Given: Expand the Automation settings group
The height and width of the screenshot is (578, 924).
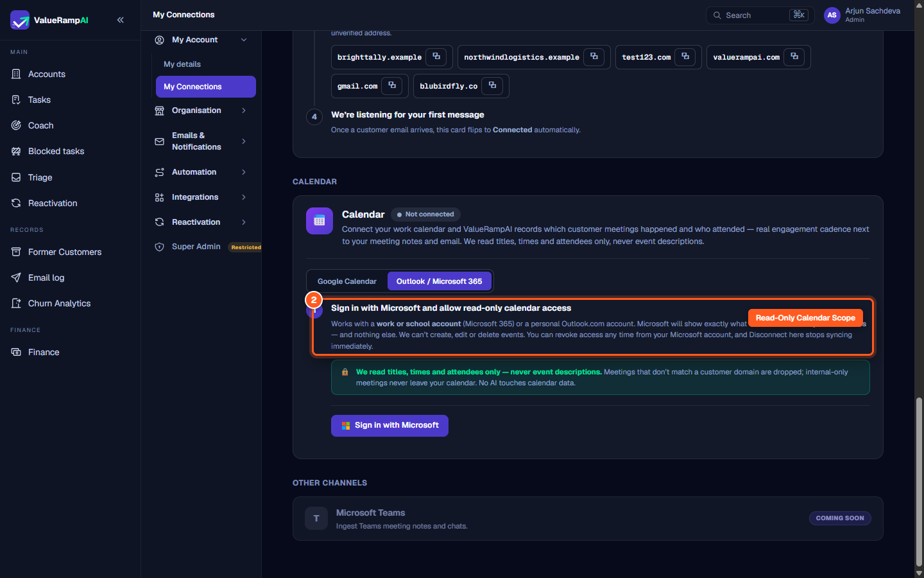Looking at the screenshot, I should [244, 172].
